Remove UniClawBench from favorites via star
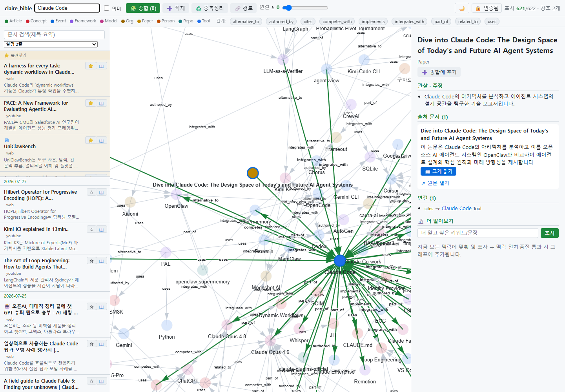Image resolution: width=565 pixels, height=392 pixels. pyautogui.click(x=91, y=140)
